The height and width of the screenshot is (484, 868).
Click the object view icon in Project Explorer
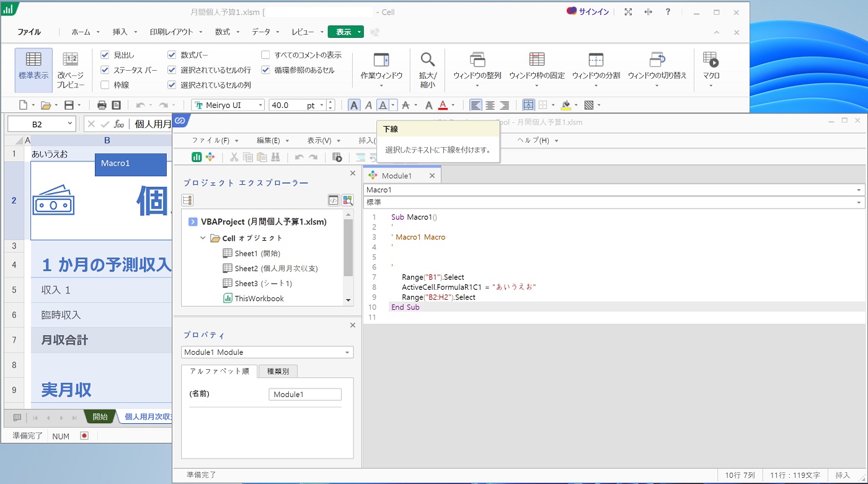[347, 200]
